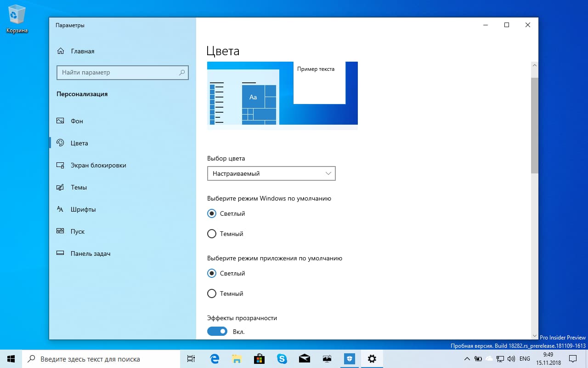Open the Выбор цвета dropdown
Screen dimensions: 588x368
point(271,173)
